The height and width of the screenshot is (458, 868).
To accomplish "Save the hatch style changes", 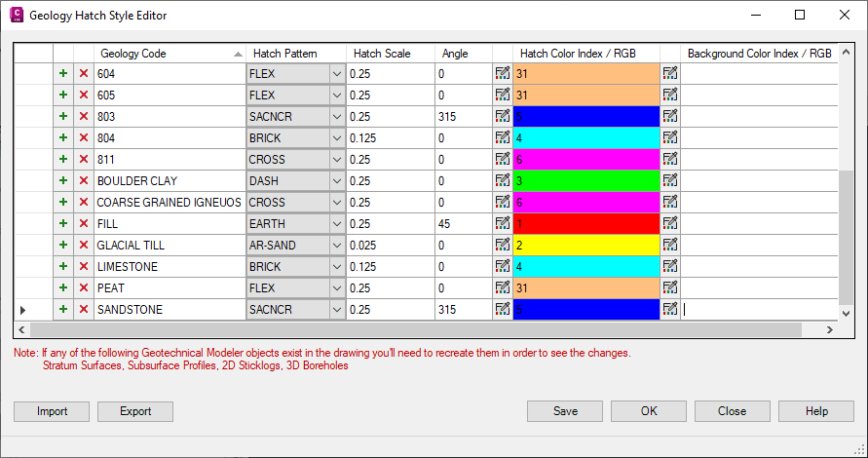I will [565, 411].
